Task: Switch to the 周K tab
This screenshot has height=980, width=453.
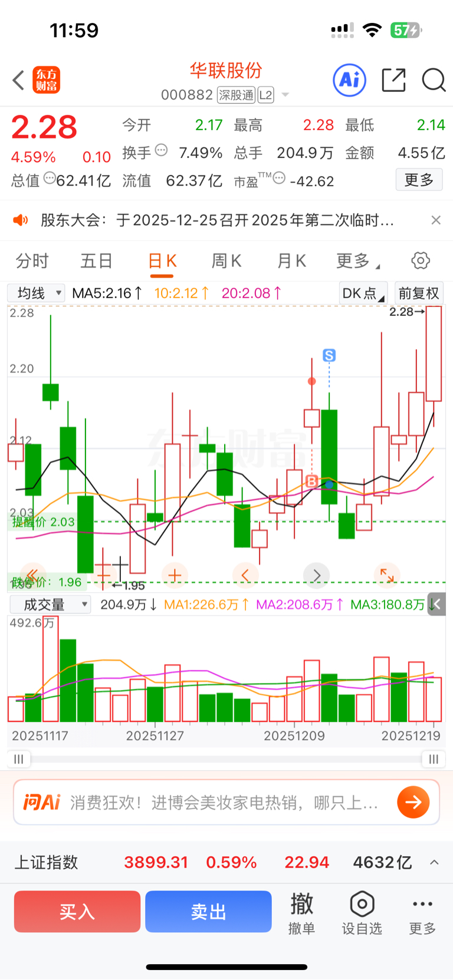Action: click(x=226, y=260)
